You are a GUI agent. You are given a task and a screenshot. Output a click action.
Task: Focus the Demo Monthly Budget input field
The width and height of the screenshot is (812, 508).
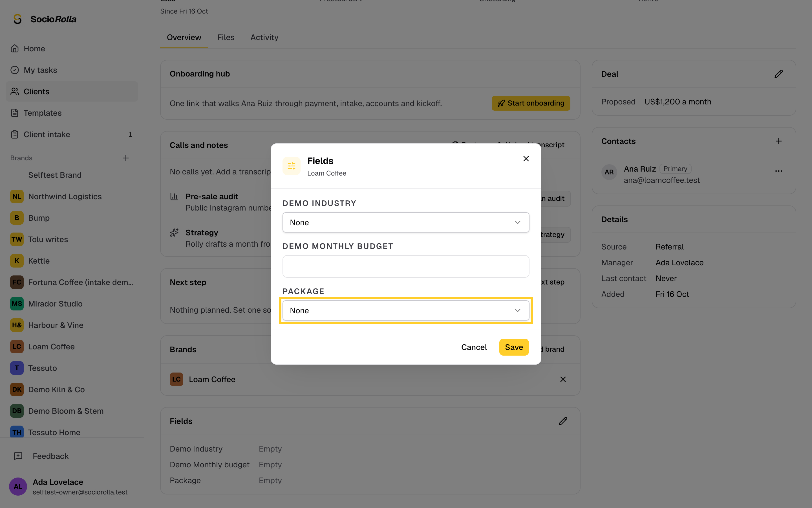406,266
